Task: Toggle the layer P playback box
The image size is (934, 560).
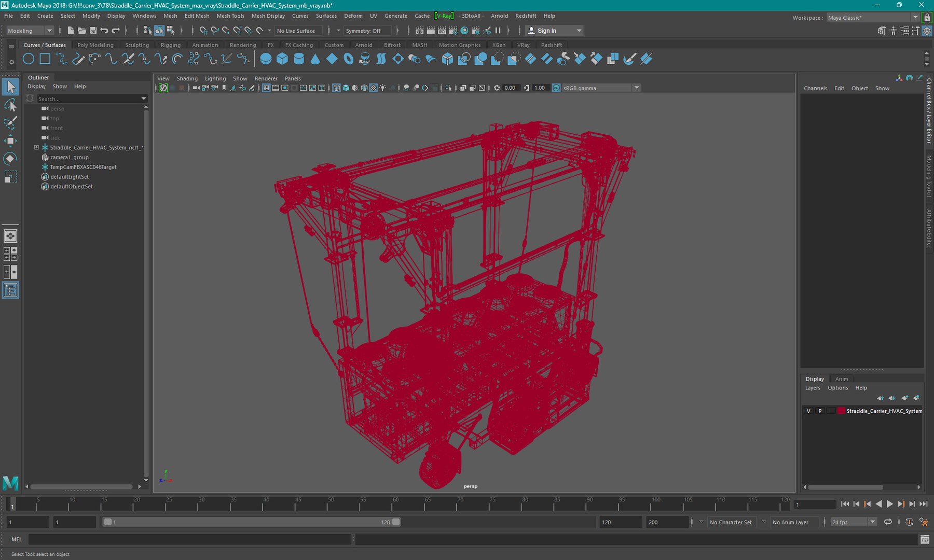Action: pyautogui.click(x=820, y=411)
